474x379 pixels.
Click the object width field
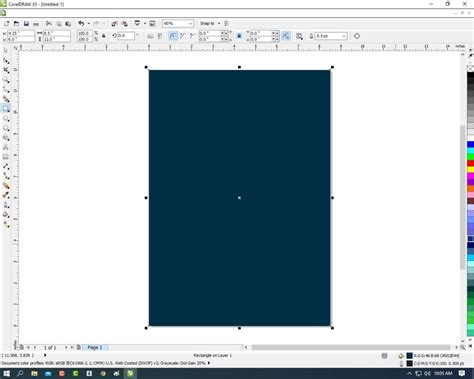(x=57, y=33)
